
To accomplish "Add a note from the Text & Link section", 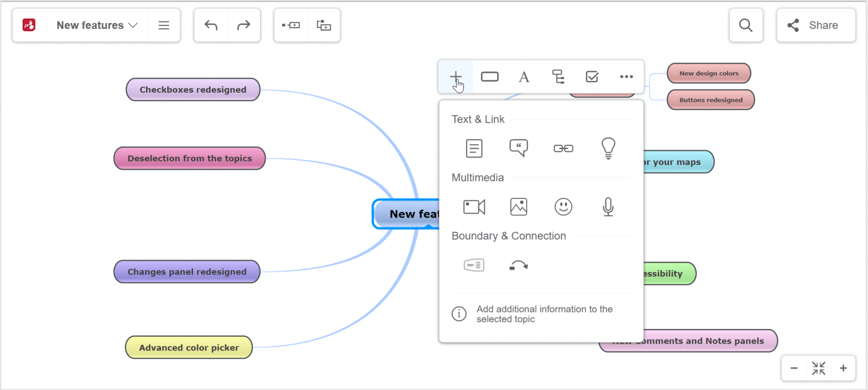I will click(x=474, y=148).
